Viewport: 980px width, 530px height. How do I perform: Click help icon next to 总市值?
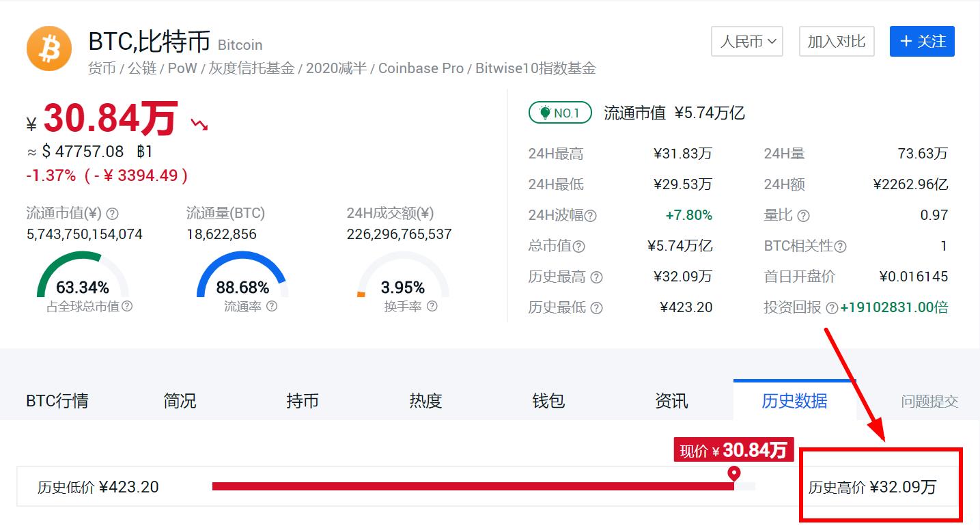579,247
